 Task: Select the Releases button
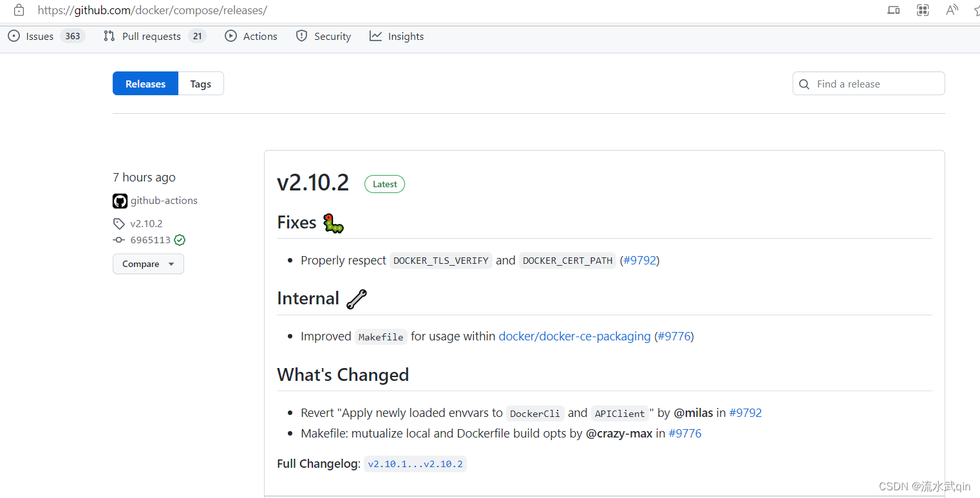146,84
